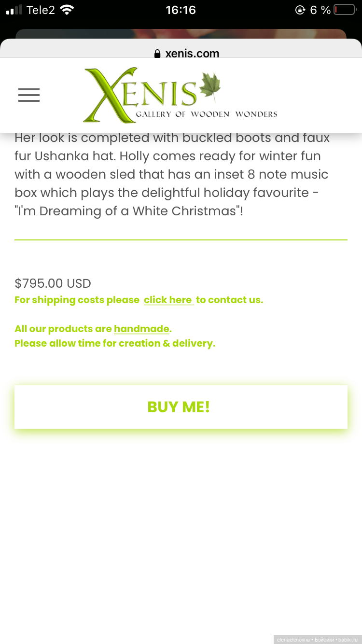Tap the "Gallery of Wooden Wonders" tagline

(207, 114)
